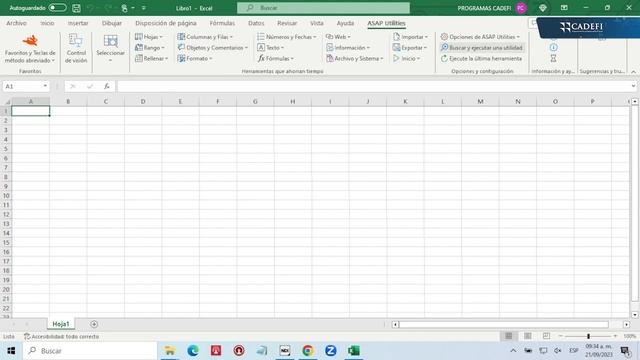
Task: Open the Control de visión tool
Action: point(76,49)
